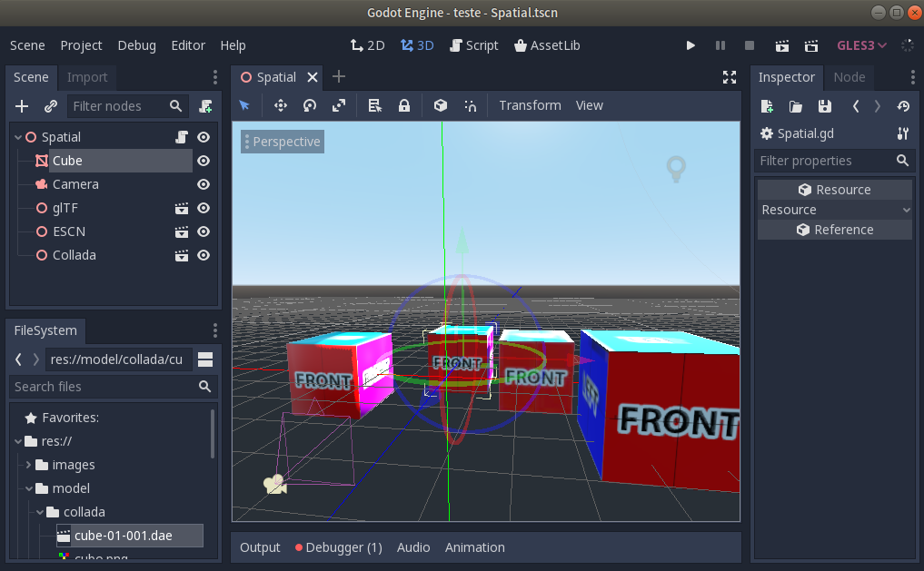Play the project
Screen dimensions: 924x571
691,45
